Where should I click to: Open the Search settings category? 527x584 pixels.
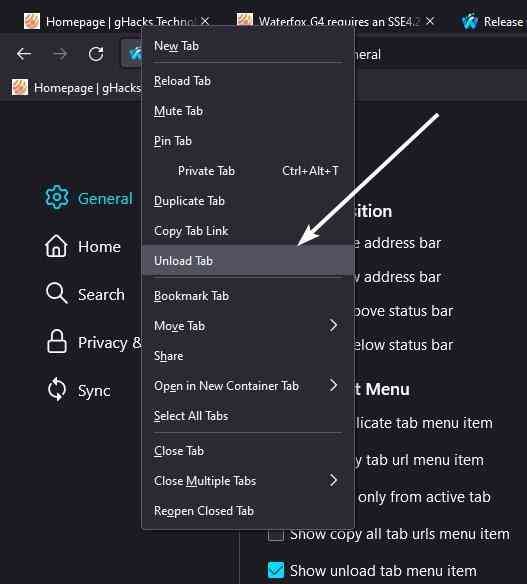(x=85, y=294)
